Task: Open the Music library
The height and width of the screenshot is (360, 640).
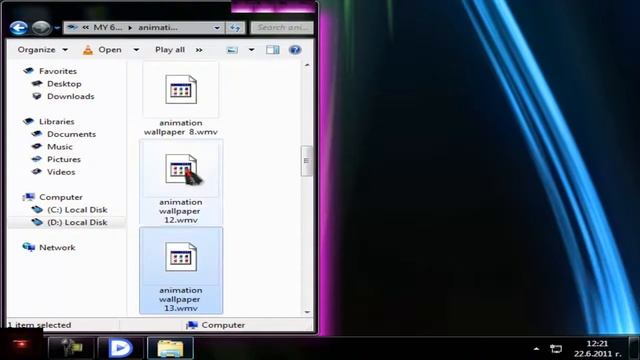Action: 60,147
